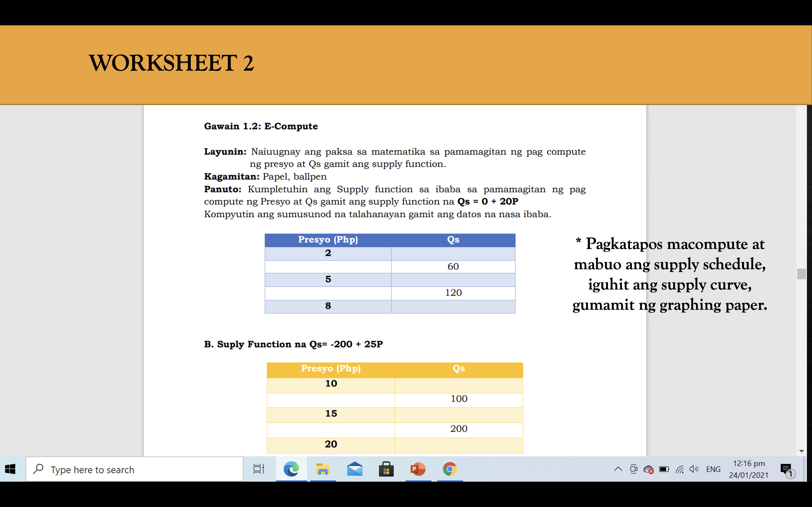Click the language indicator ENG in taskbar
Screen dimensions: 812x507
tap(714, 470)
